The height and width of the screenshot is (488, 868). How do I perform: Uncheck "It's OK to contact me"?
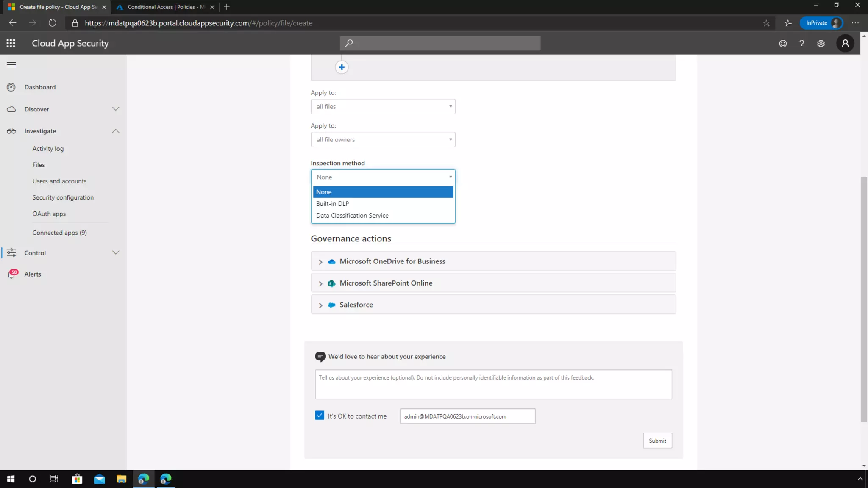[x=320, y=416]
